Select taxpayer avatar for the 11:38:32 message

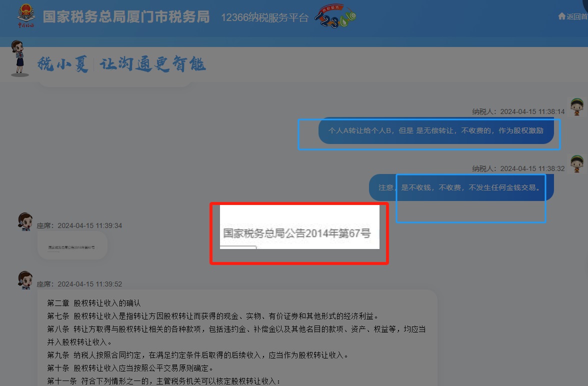(577, 163)
